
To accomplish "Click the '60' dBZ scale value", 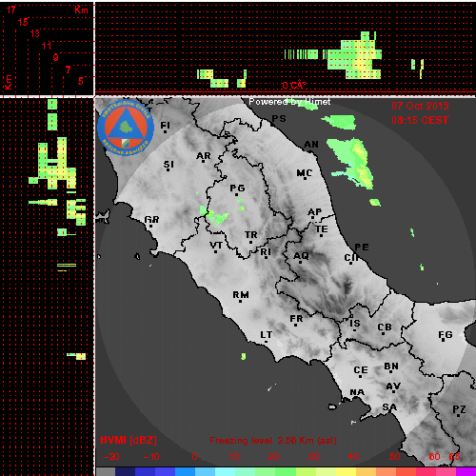I will [x=434, y=457].
